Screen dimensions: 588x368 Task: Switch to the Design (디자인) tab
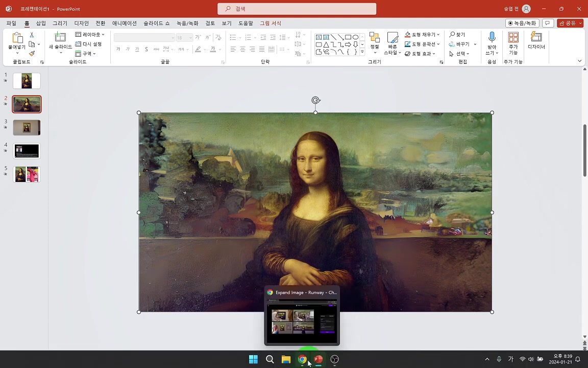[81, 24]
